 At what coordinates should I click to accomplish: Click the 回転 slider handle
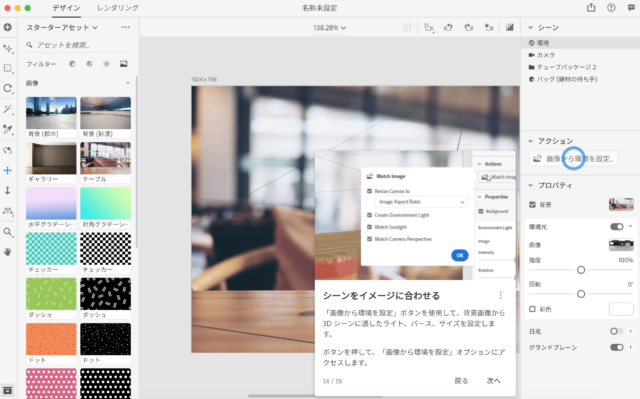tap(581, 294)
